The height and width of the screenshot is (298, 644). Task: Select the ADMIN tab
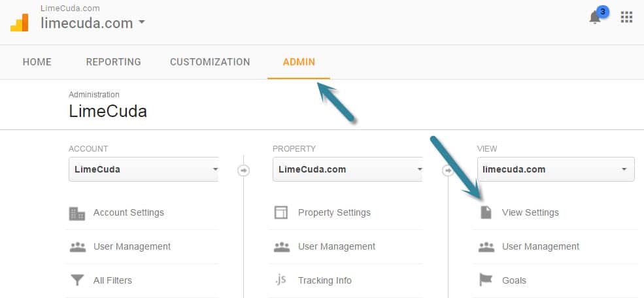(299, 62)
